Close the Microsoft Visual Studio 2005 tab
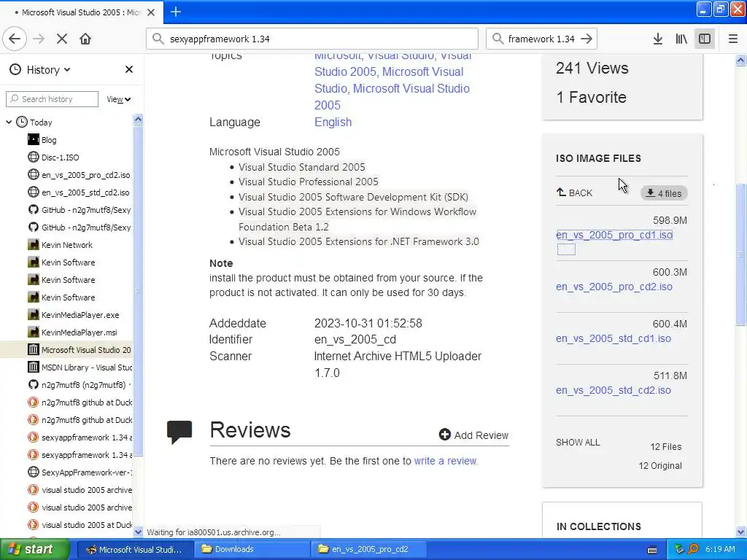 (151, 12)
